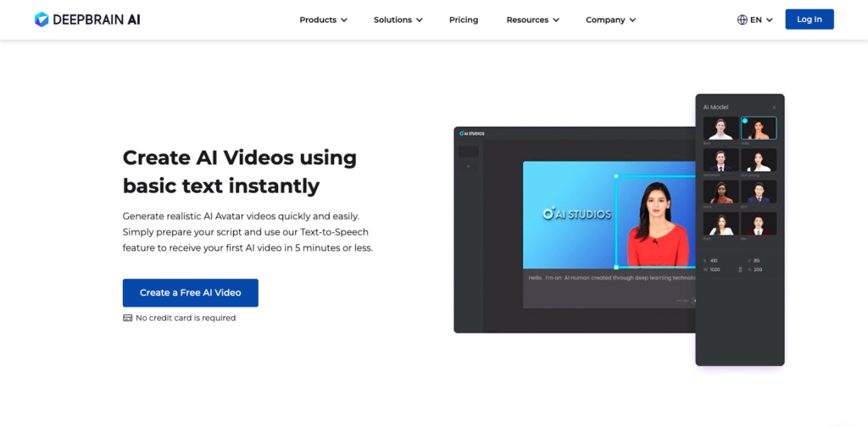
Task: Click the Log In button
Action: coord(810,19)
